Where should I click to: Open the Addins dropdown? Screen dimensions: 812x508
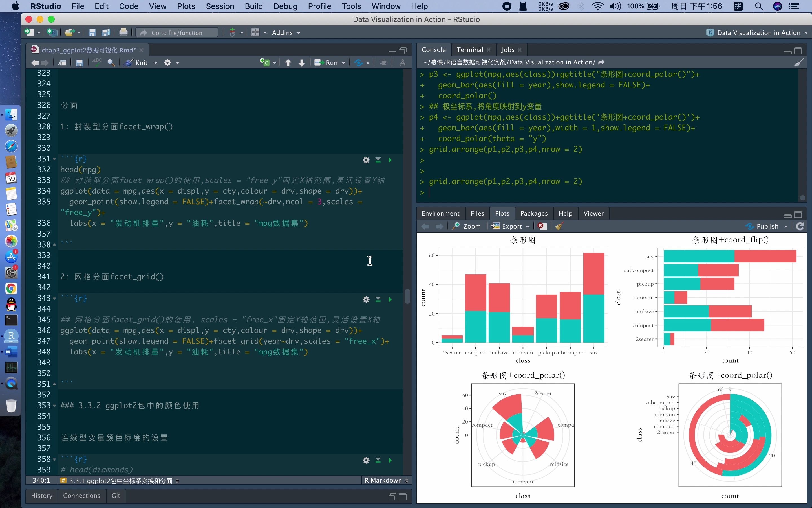286,32
